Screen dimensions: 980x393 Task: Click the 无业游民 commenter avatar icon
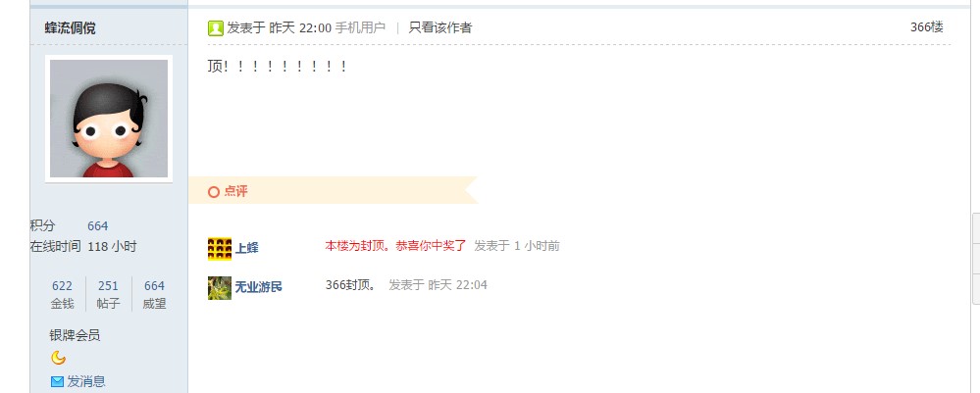220,287
